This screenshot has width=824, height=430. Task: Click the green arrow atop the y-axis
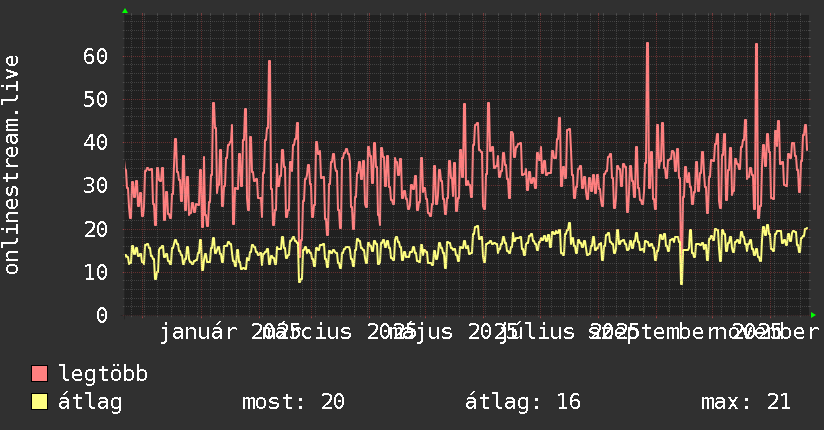coord(125,11)
